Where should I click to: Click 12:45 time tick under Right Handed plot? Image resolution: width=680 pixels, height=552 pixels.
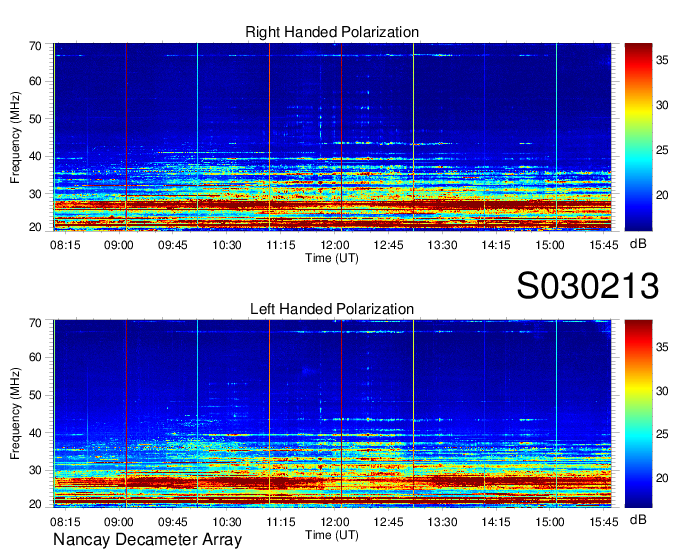[x=389, y=245]
